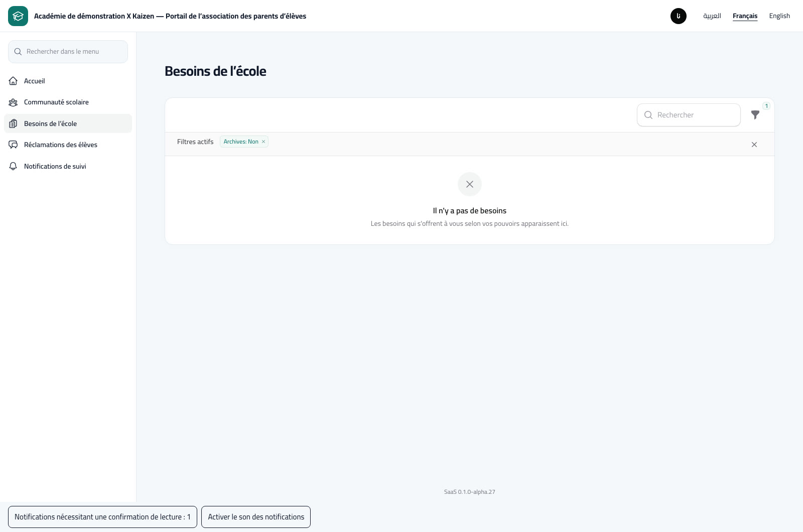Click the empty-state X circle icon

[470, 184]
